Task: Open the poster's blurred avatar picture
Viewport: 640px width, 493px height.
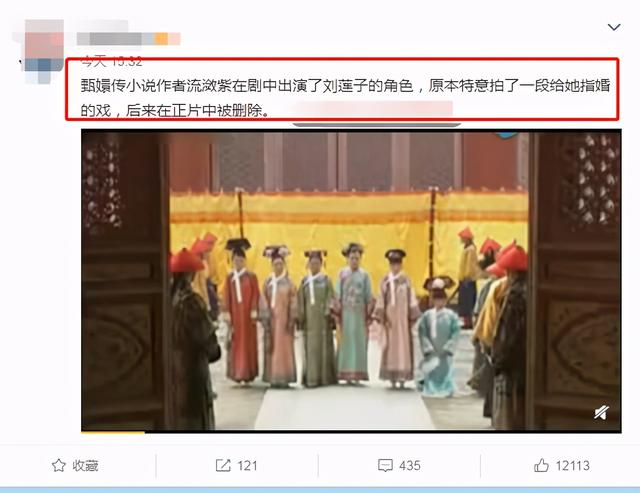Action: click(43, 51)
